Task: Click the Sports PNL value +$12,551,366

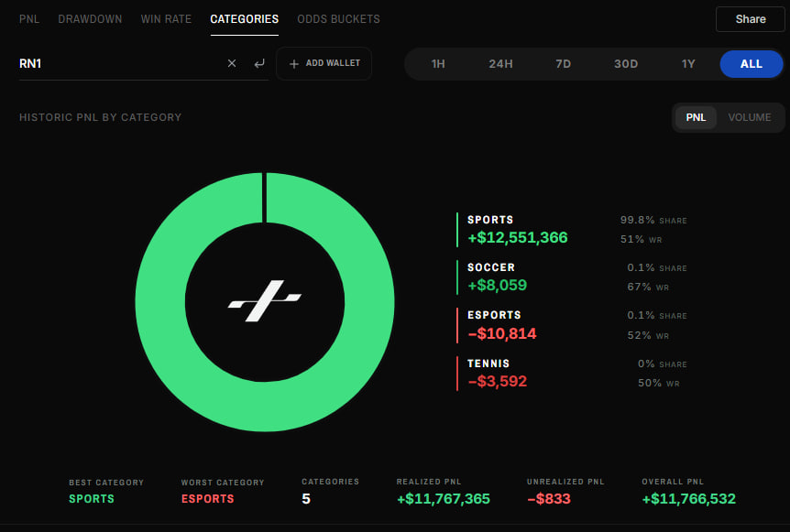Action: (x=518, y=237)
